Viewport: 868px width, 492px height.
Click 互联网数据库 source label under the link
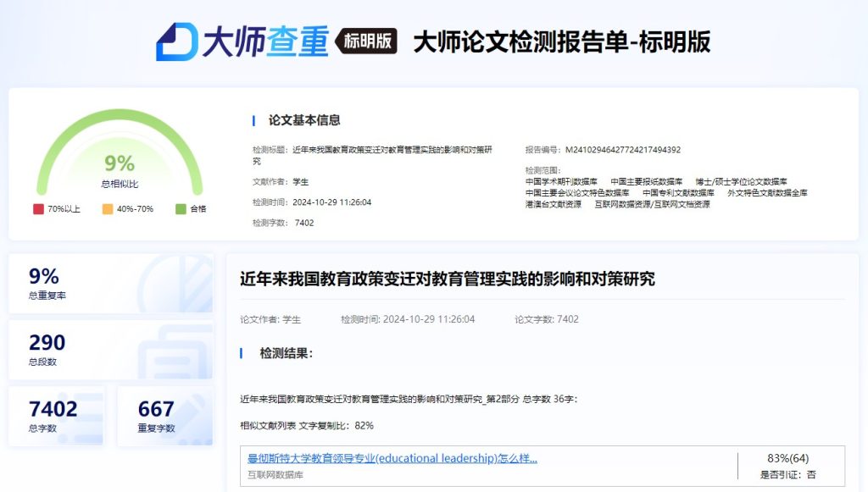click(x=275, y=475)
